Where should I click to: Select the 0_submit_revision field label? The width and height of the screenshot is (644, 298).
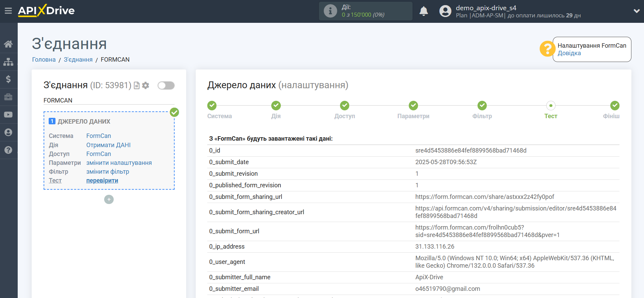(x=234, y=174)
